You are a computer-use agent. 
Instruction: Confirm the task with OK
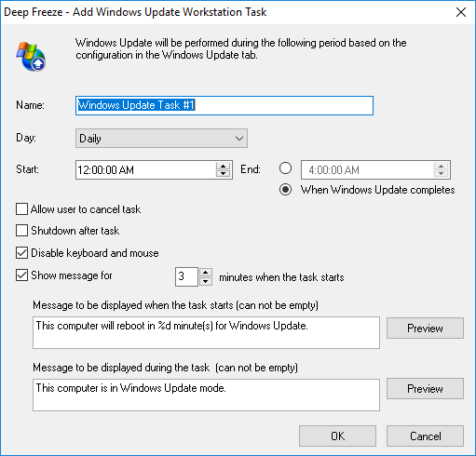[337, 436]
